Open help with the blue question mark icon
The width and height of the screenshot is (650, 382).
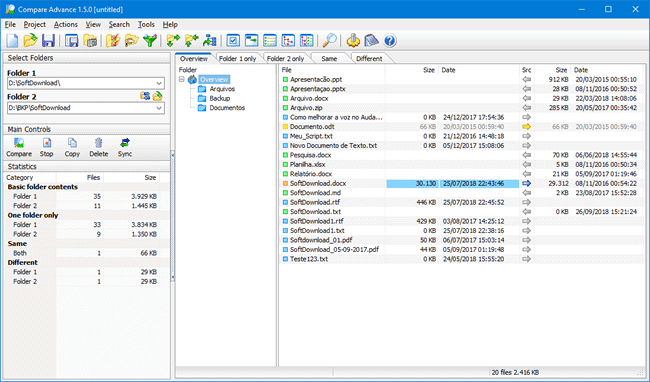[x=390, y=41]
